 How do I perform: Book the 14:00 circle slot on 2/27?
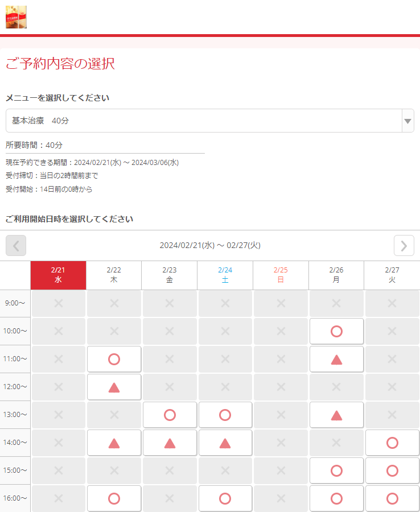tap(392, 443)
